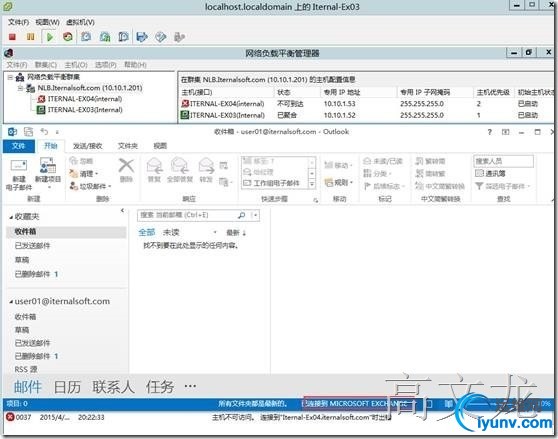Open 虚拟机(V) menu in VM console

pyautogui.click(x=80, y=22)
